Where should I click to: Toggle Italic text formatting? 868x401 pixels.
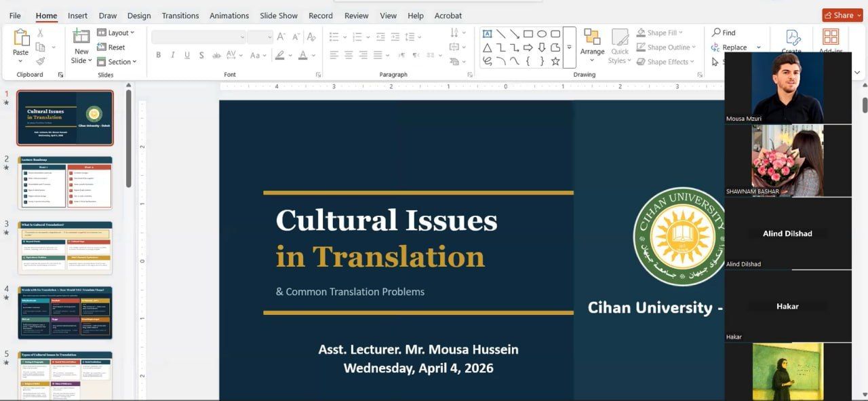pos(173,55)
